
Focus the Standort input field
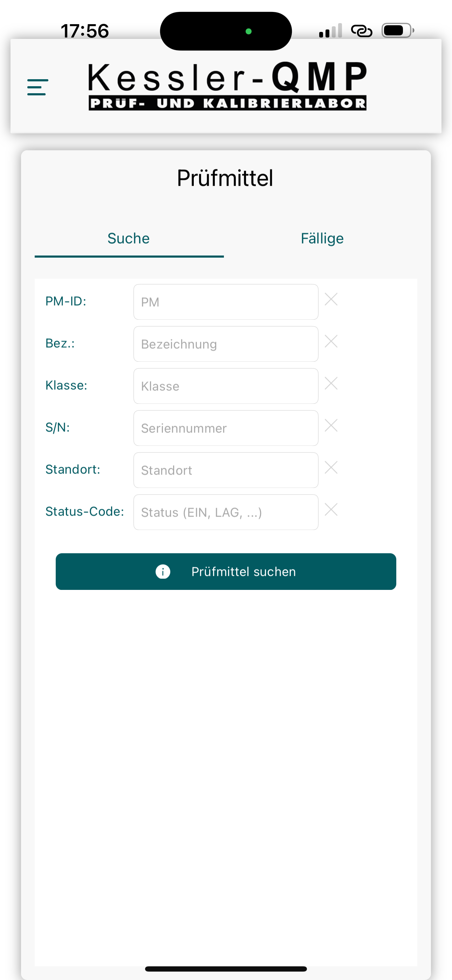pyautogui.click(x=226, y=470)
